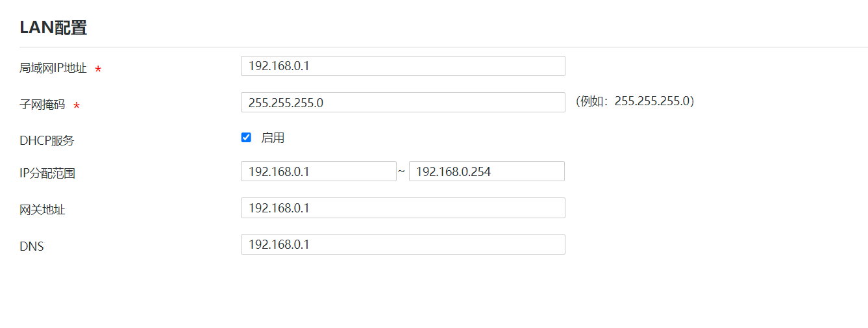Image resolution: width=868 pixels, height=328 pixels.
Task: Focus the 子网掩码 input field
Action: point(403,102)
